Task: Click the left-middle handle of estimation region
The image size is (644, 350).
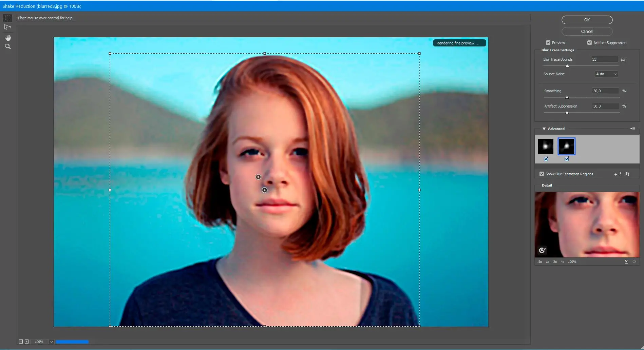Action: [x=110, y=190]
